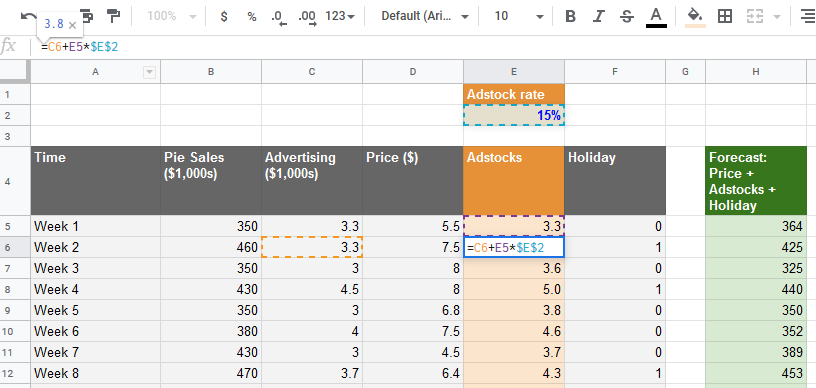The width and height of the screenshot is (816, 388).
Task: Click the Pie Sales ($1,000s) header
Action: pyautogui.click(x=211, y=181)
